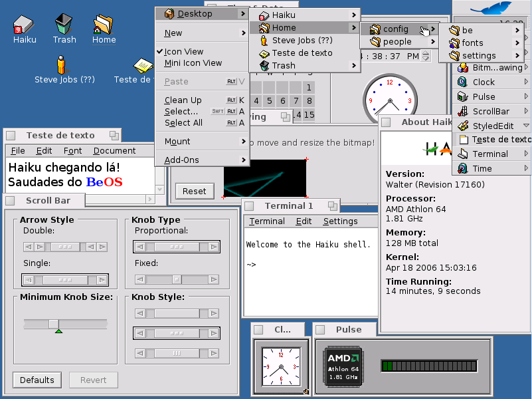Screen dimensions: 532x399
Task: Open the fonts folder in the submenu
Action: pyautogui.click(x=472, y=43)
